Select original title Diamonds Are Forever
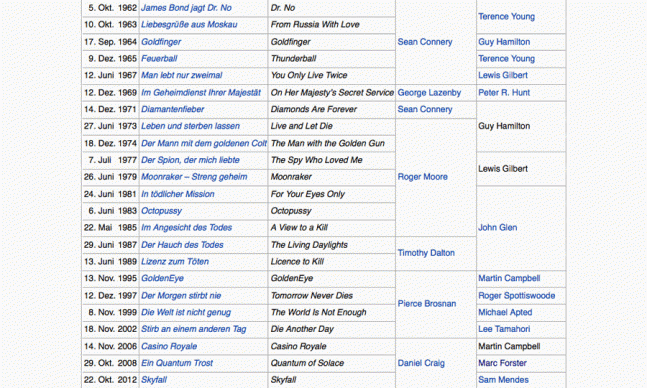The image size is (647, 388). 314,109
